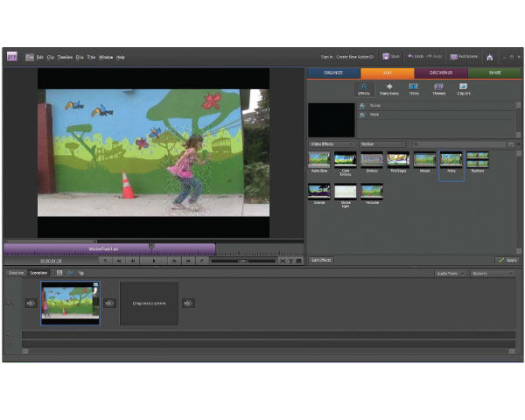Open the Clip Art panel icon
This screenshot has width=525, height=420.
464,87
